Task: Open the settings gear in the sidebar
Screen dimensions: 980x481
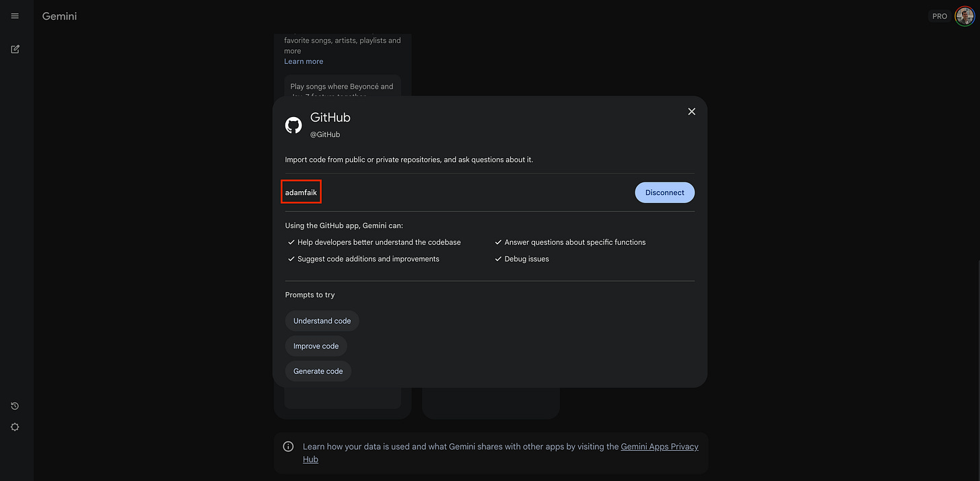Action: click(14, 427)
